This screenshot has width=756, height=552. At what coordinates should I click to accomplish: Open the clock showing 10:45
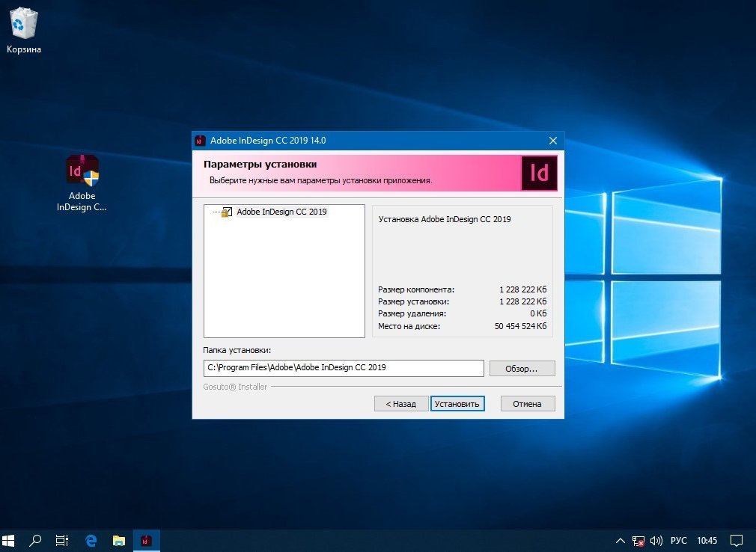point(707,541)
